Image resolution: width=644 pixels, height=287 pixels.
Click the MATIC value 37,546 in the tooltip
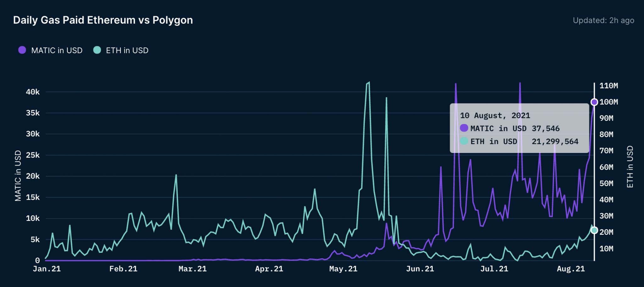[546, 128]
